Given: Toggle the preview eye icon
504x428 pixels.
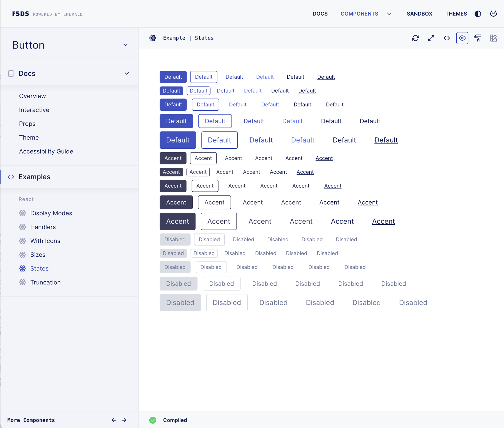Looking at the screenshot, I should pos(462,38).
